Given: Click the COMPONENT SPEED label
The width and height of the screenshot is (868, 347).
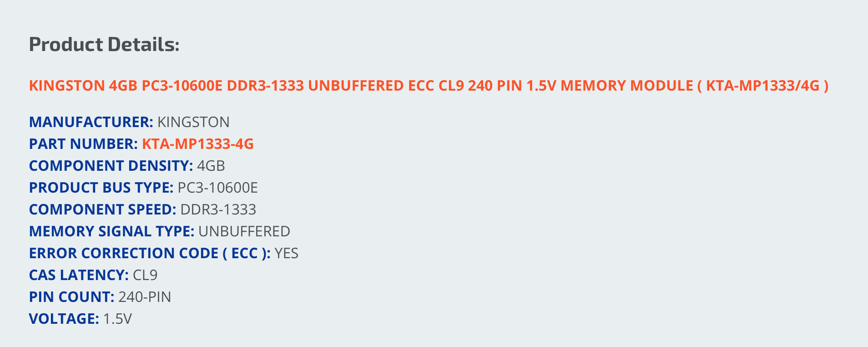Looking at the screenshot, I should pyautogui.click(x=102, y=209).
